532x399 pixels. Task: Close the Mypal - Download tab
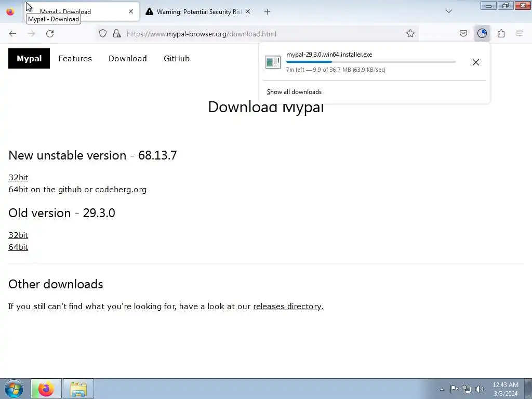131,11
